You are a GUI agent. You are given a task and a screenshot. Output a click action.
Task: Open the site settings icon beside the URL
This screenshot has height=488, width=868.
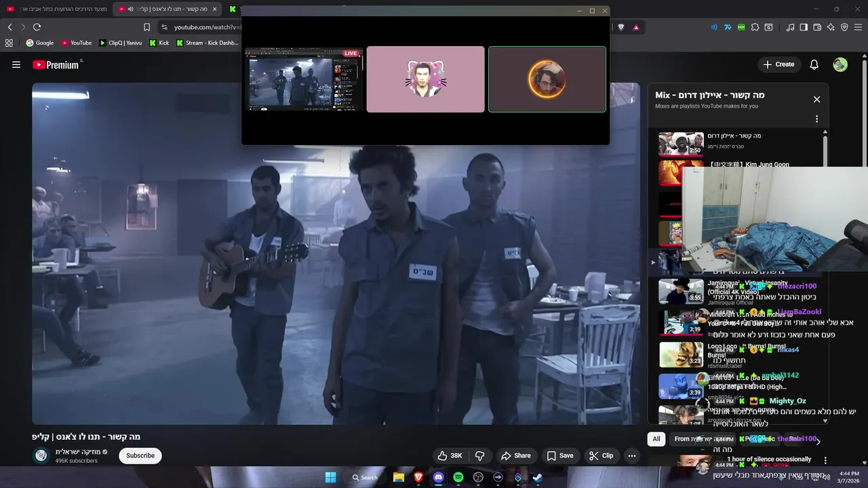pos(164,27)
